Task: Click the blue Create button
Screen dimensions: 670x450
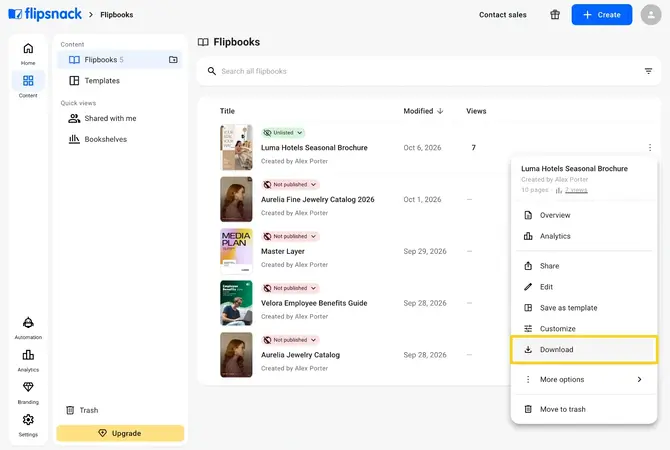Action: (x=602, y=15)
